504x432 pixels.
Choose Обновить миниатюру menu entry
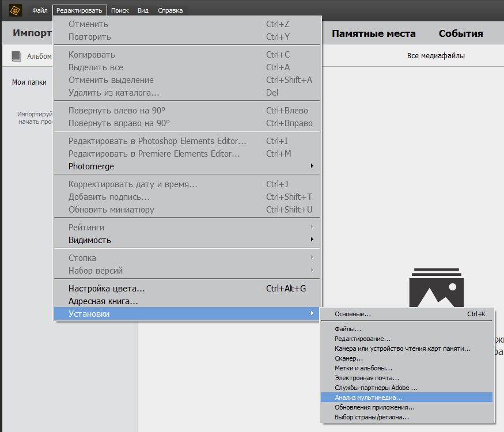coord(187,210)
